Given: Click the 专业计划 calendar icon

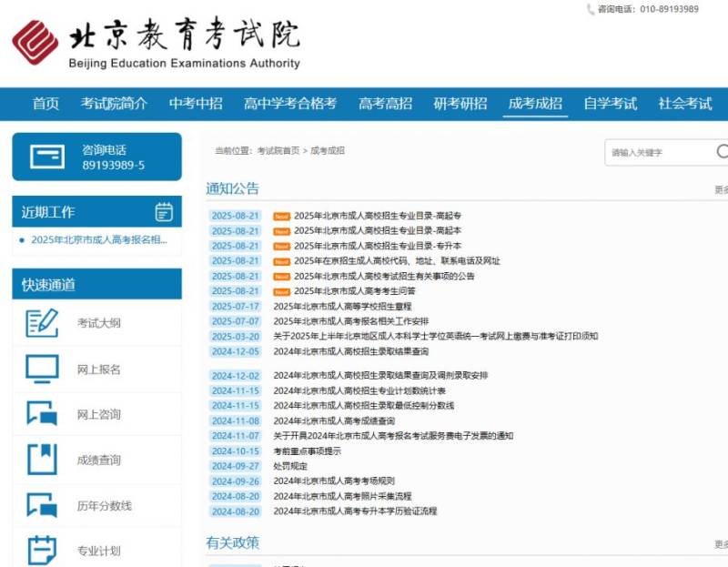Looking at the screenshot, I should pos(43,550).
